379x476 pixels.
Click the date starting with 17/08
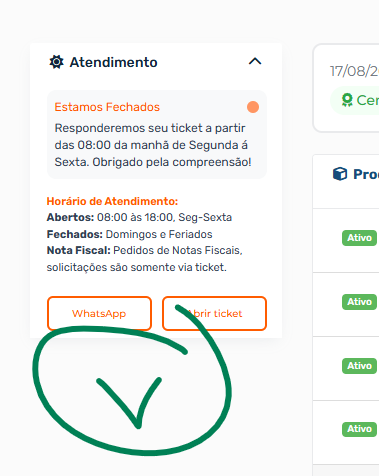tap(354, 71)
